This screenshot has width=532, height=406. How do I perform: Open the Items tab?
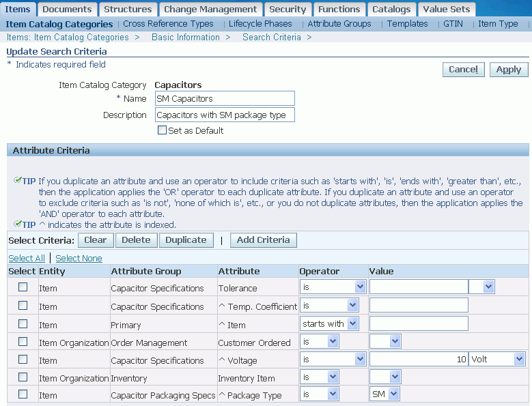click(18, 9)
